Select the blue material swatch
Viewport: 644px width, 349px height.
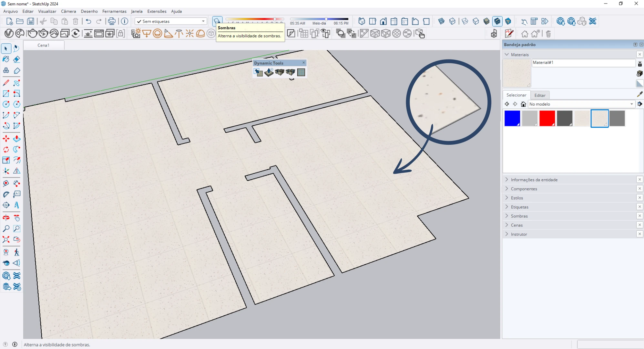tap(512, 118)
